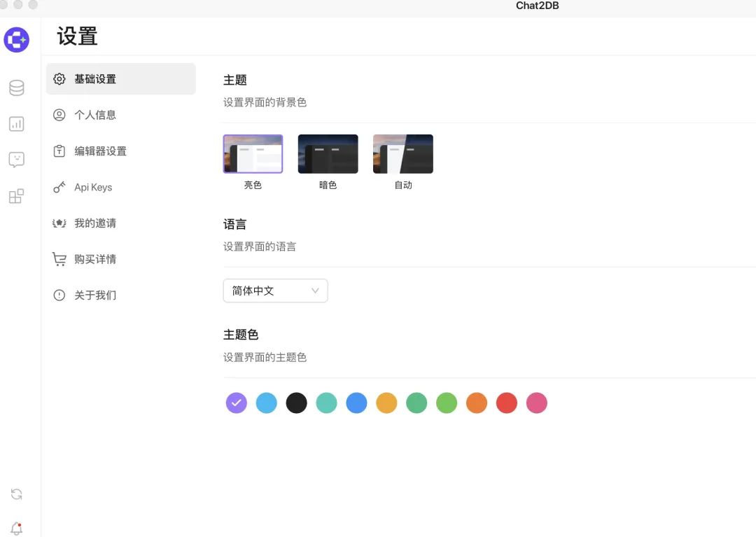Click the shopping cart icon beside 购买详情
756x537 pixels.
coord(59,259)
